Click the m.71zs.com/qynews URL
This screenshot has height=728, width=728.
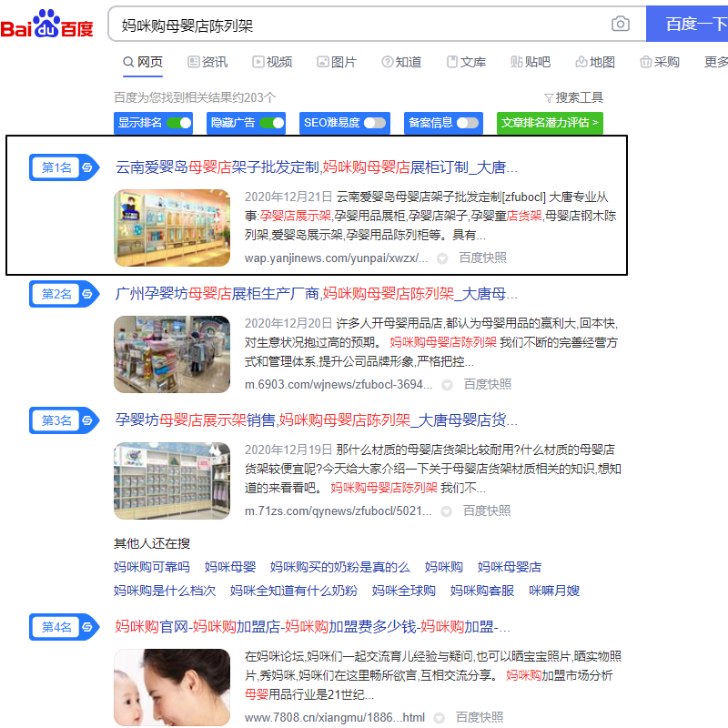tap(338, 511)
